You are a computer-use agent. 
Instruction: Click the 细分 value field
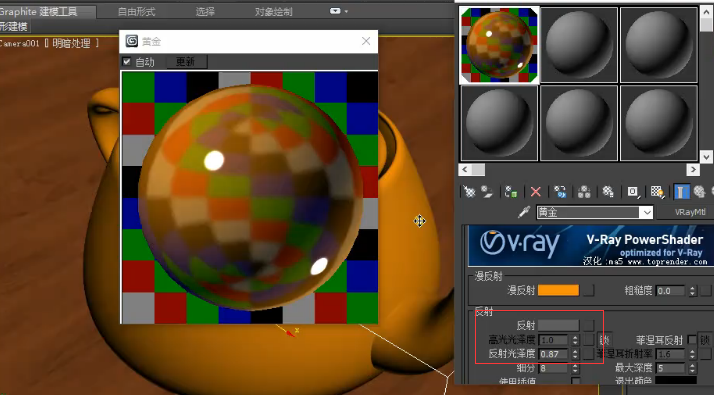pos(553,368)
